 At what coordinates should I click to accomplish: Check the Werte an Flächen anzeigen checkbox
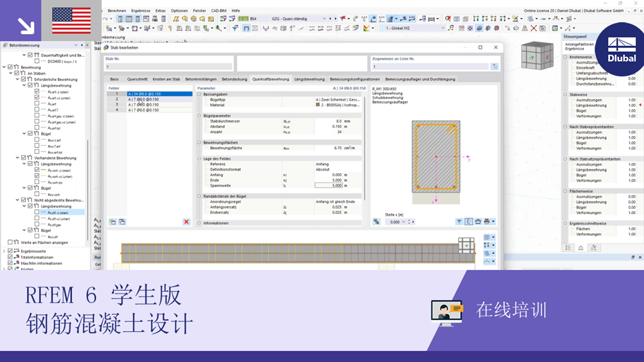11,242
